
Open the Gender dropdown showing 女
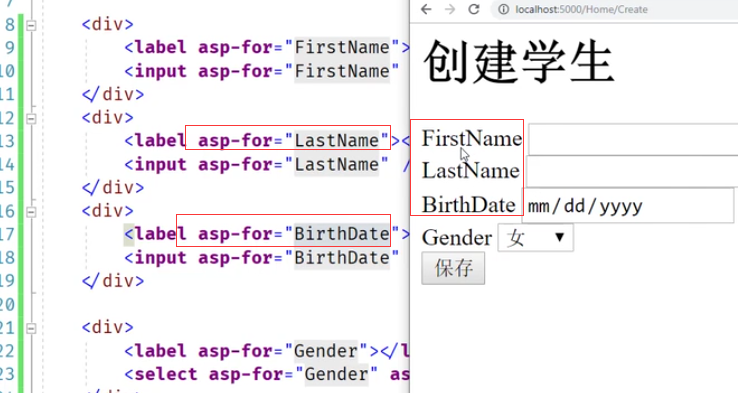pyautogui.click(x=536, y=238)
